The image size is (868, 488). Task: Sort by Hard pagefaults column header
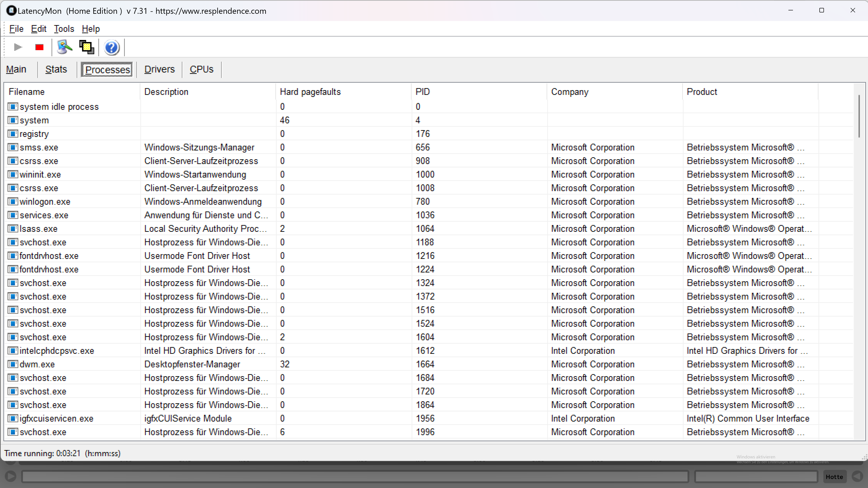[344, 91]
